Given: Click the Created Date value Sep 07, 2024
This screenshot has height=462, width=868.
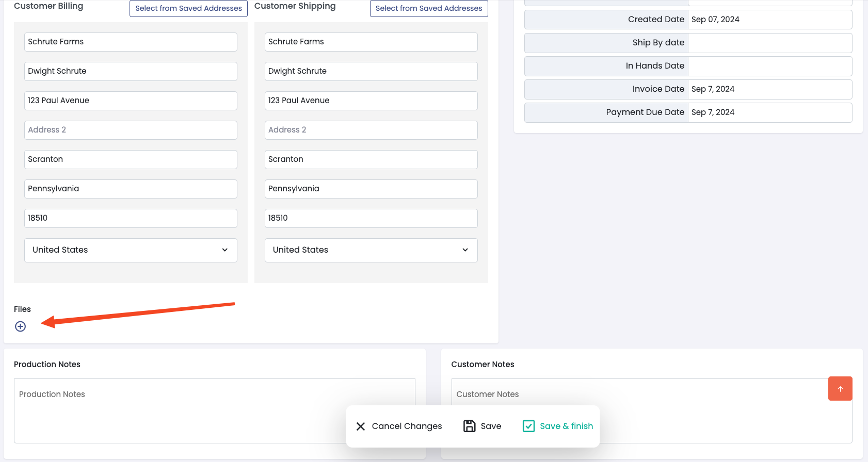Looking at the screenshot, I should pos(770,20).
